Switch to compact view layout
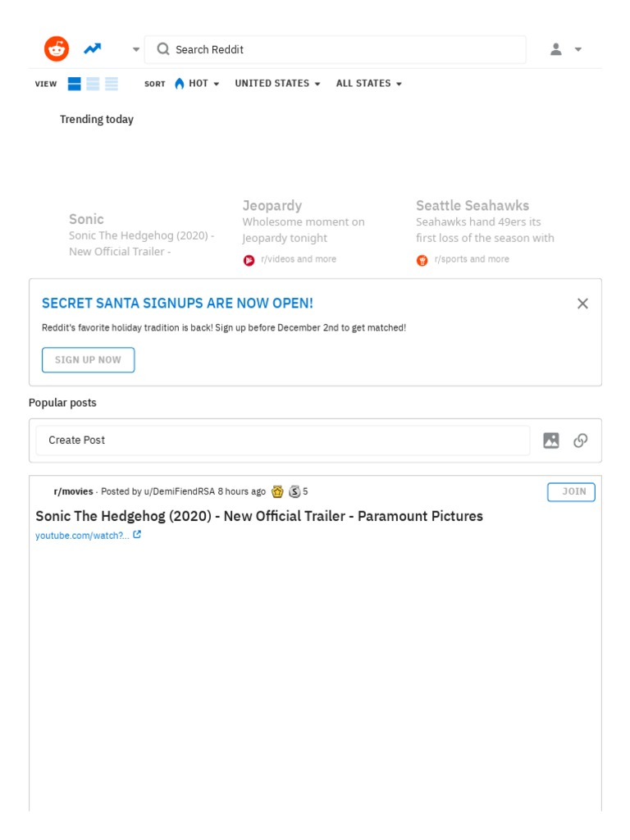Viewport: 630px width, 840px height. [112, 84]
